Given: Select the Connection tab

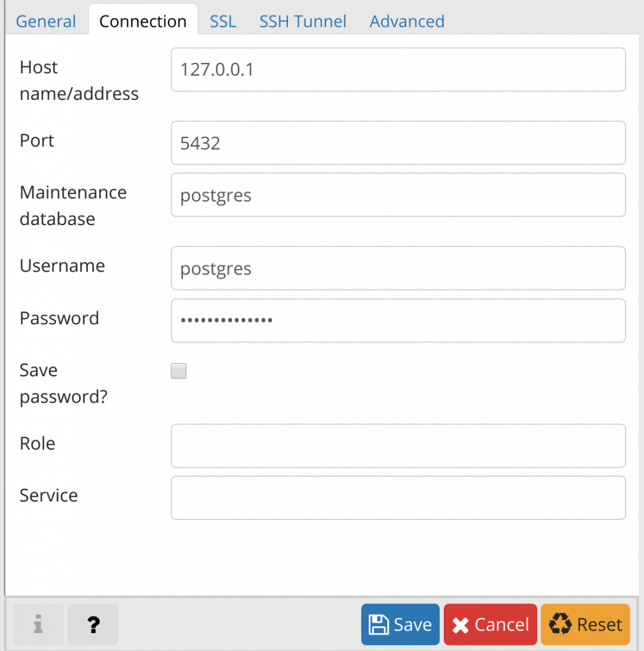Looking at the screenshot, I should click(x=142, y=21).
